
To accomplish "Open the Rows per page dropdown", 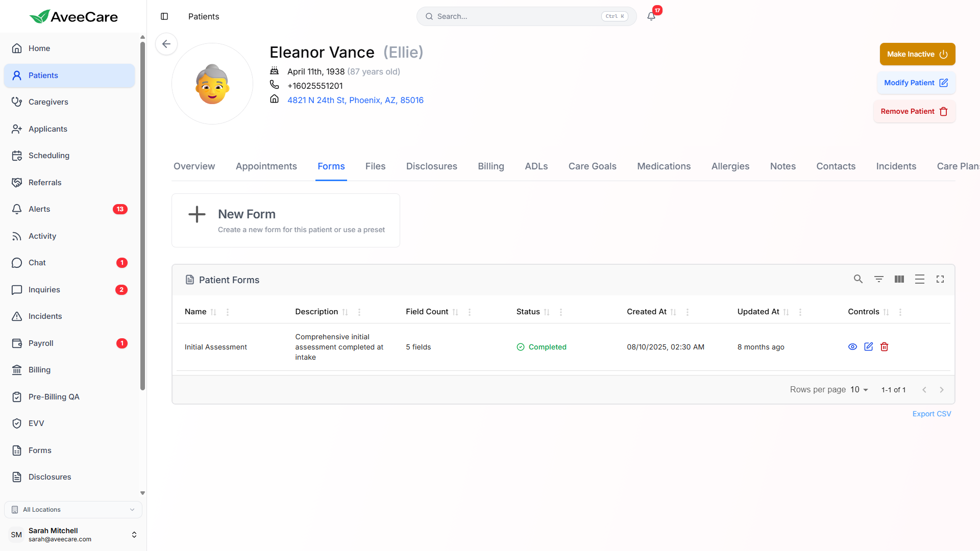I will 859,390.
